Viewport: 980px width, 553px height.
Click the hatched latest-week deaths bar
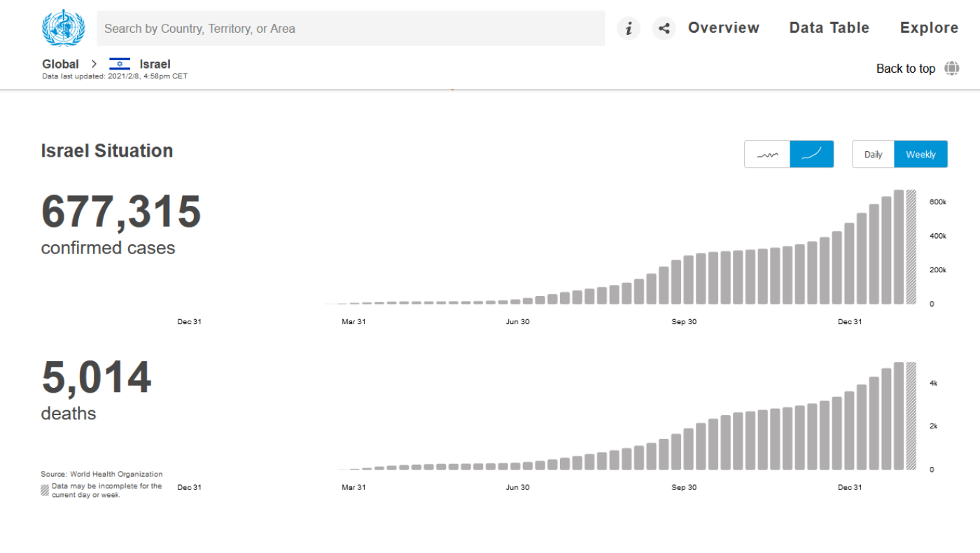point(911,416)
